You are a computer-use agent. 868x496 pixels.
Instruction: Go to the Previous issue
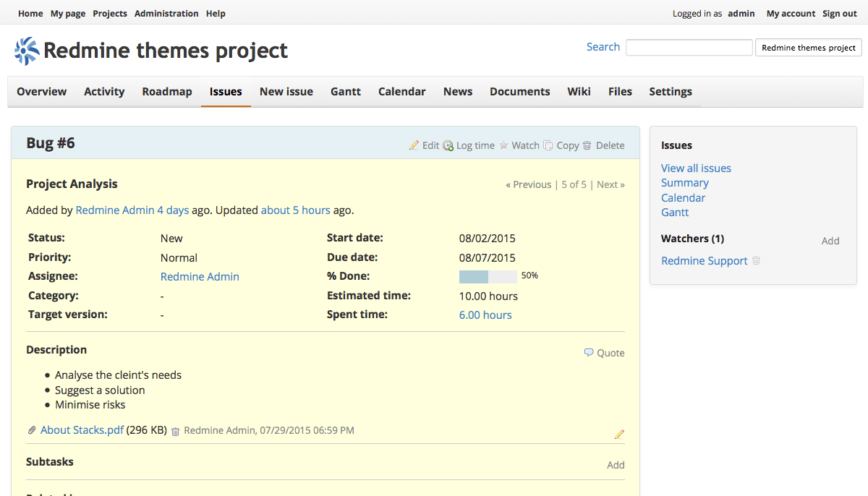[x=529, y=184]
